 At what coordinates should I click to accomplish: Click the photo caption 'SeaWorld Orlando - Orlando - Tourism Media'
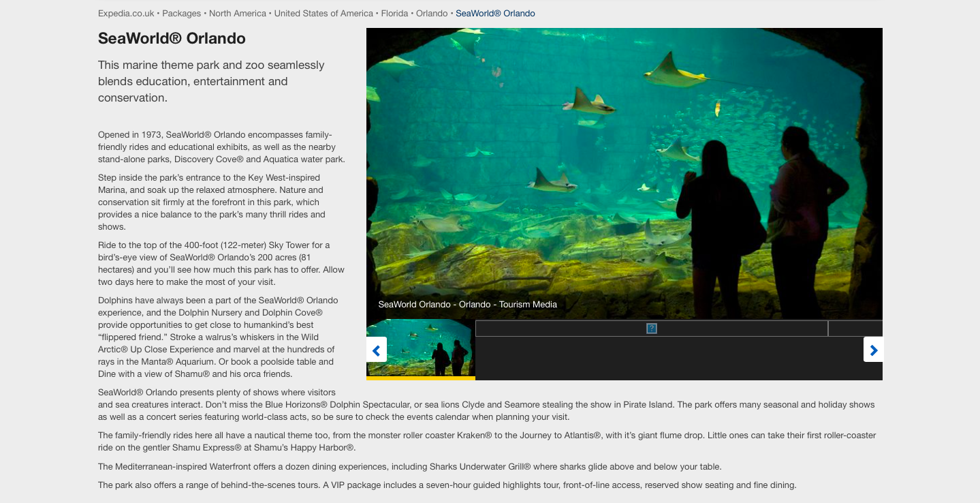(x=468, y=305)
